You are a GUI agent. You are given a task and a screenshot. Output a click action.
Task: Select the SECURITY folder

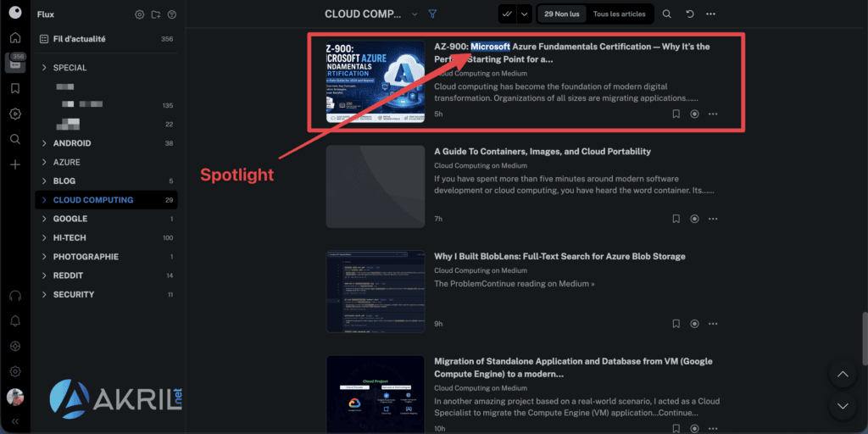[106, 294]
